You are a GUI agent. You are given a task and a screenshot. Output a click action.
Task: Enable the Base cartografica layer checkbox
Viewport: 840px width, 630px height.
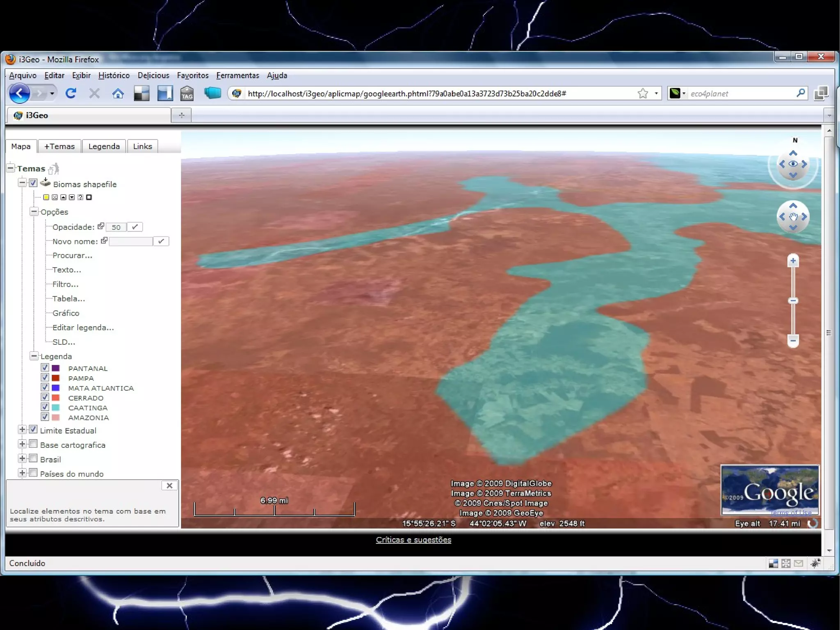33,444
